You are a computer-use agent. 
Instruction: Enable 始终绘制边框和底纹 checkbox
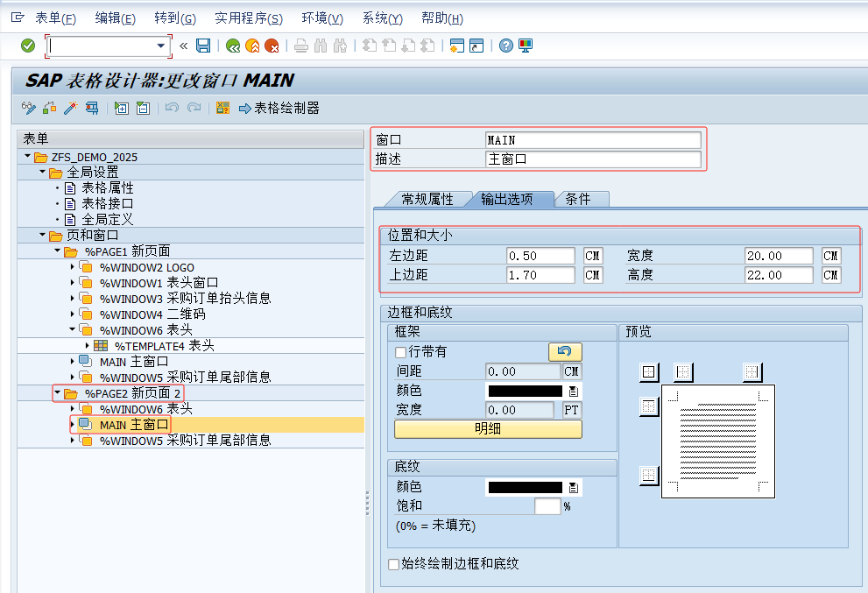click(393, 564)
